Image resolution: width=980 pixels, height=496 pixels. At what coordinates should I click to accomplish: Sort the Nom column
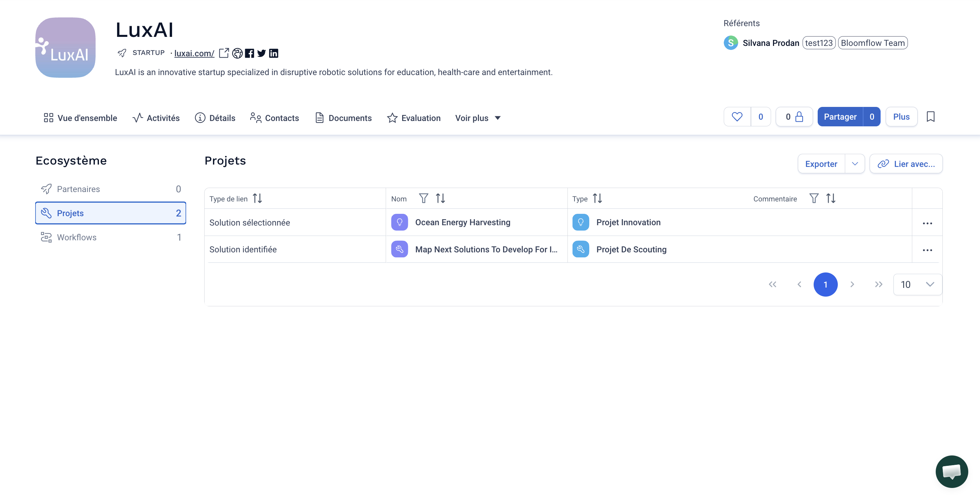click(441, 198)
